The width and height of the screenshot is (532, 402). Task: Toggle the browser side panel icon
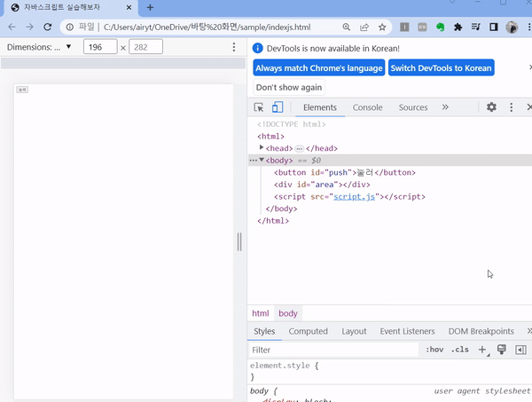click(494, 28)
